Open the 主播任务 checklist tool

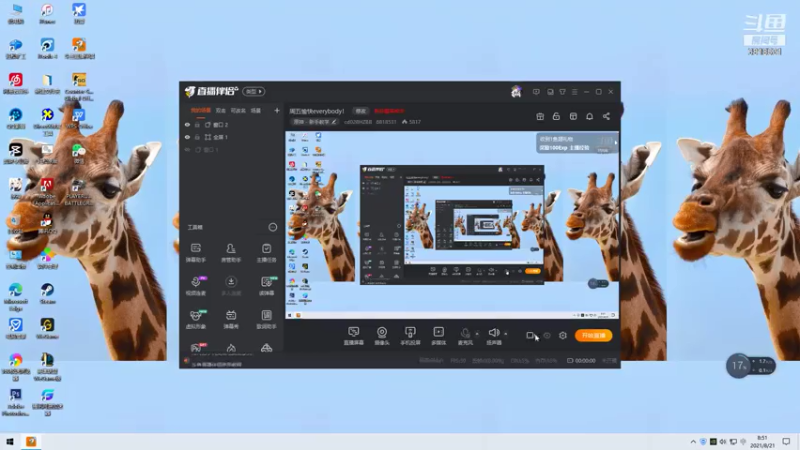click(x=266, y=253)
